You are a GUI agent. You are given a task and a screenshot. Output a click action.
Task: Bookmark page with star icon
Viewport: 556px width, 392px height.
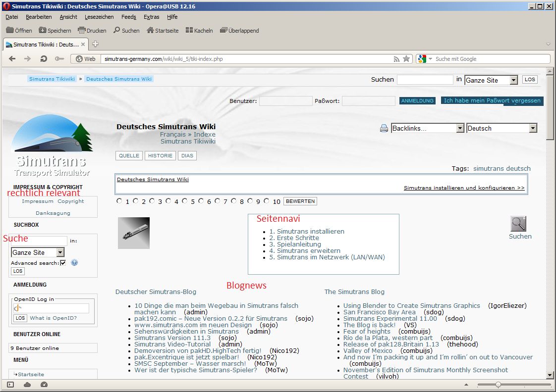406,59
